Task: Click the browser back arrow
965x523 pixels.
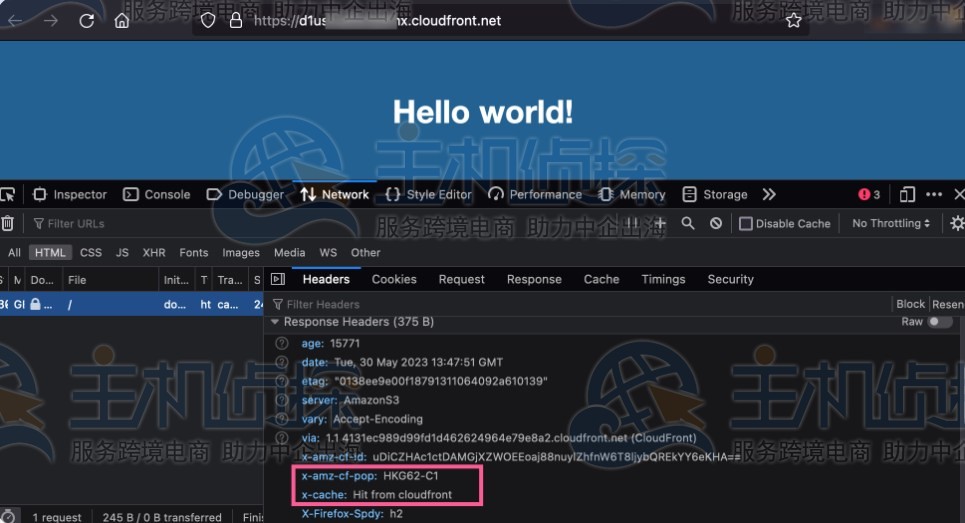Action: point(15,21)
